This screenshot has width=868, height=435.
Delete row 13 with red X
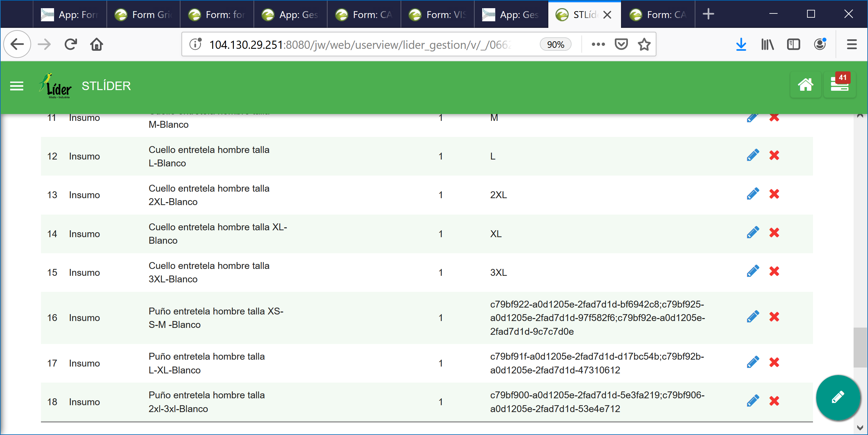pyautogui.click(x=774, y=194)
